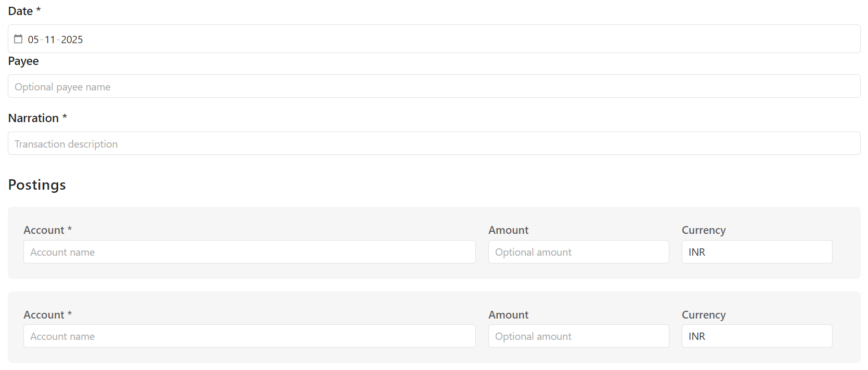Click first posting's Optional amount field
This screenshot has height=370, width=868.
coord(578,252)
